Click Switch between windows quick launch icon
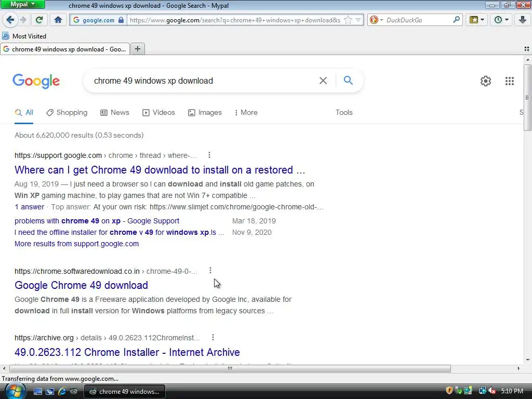The height and width of the screenshot is (399, 532). coord(50,392)
